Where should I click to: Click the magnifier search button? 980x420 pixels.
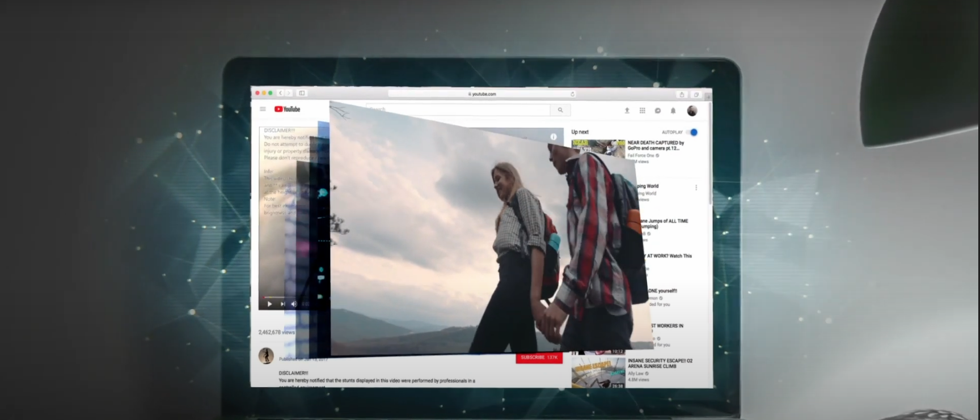(560, 110)
